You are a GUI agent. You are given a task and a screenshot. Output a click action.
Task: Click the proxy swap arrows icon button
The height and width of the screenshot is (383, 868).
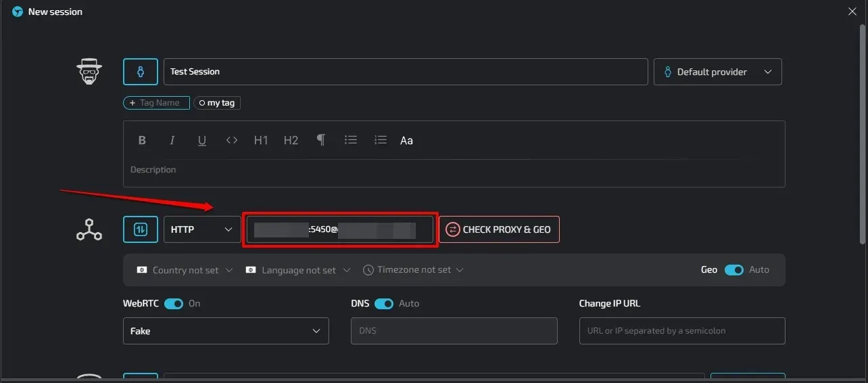pyautogui.click(x=141, y=229)
